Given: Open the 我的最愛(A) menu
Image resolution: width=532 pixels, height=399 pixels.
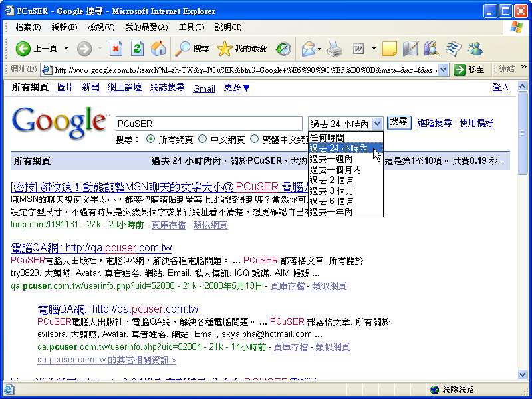Looking at the screenshot, I should coord(146,27).
